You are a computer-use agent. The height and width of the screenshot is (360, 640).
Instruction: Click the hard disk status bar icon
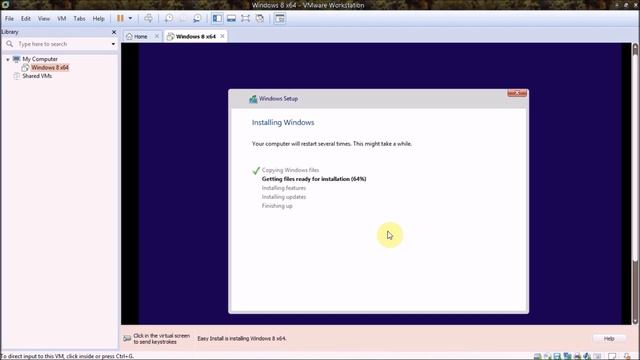(538, 357)
